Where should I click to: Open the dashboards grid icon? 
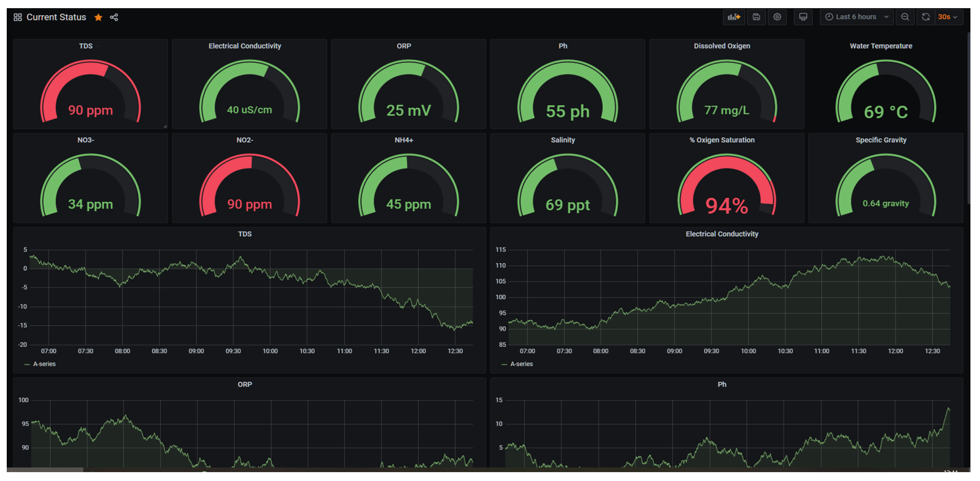17,17
